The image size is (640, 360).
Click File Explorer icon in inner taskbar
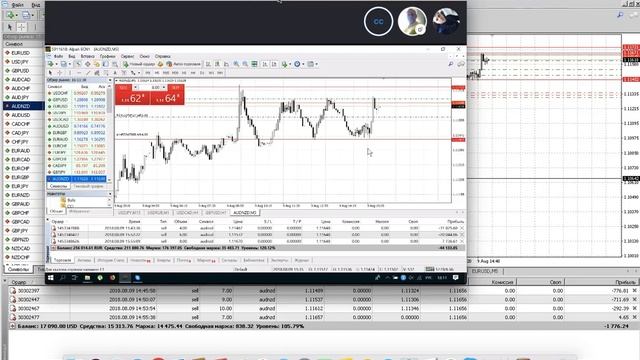87,278
